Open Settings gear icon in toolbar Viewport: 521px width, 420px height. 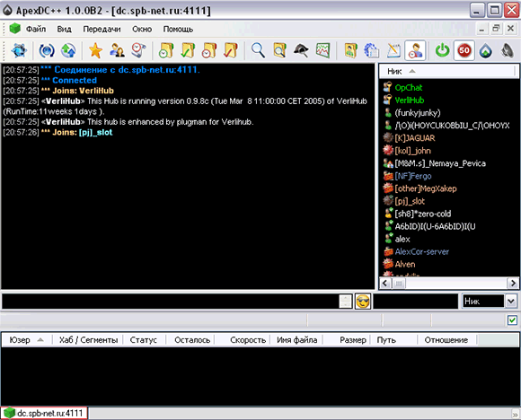coord(372,51)
